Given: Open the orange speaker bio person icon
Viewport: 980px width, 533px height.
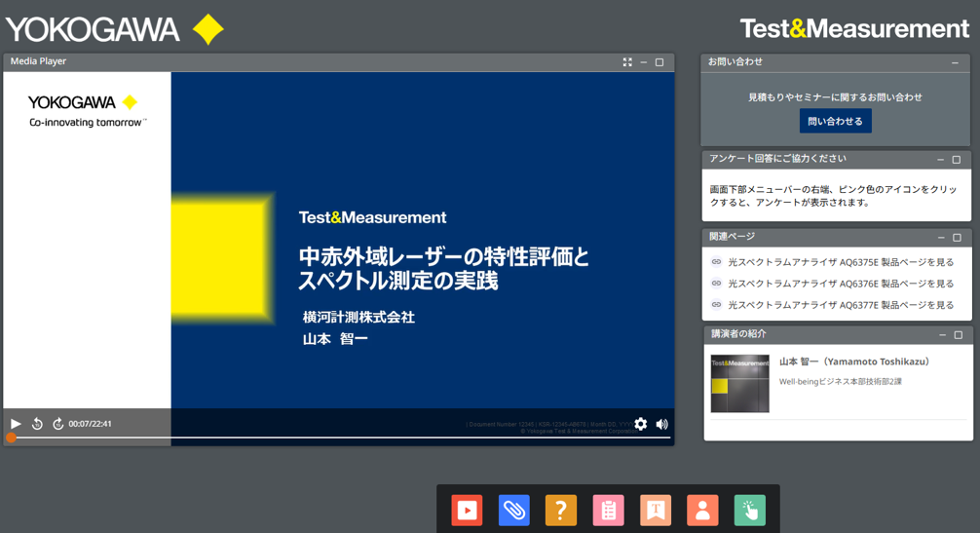Looking at the screenshot, I should pos(702,510).
